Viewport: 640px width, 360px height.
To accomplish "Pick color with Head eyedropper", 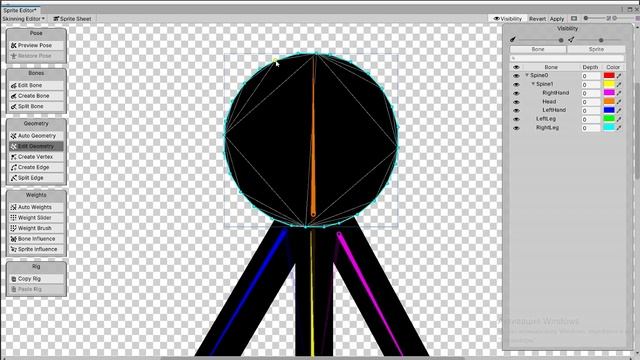I will click(619, 102).
